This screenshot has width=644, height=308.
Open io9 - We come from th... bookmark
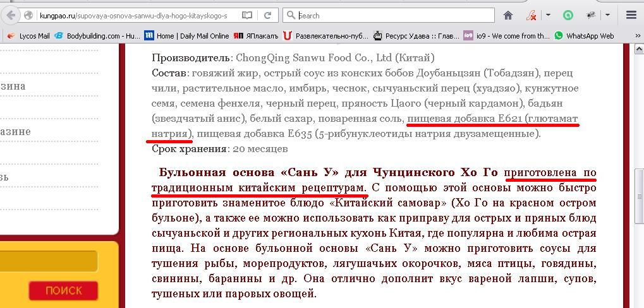(x=506, y=36)
